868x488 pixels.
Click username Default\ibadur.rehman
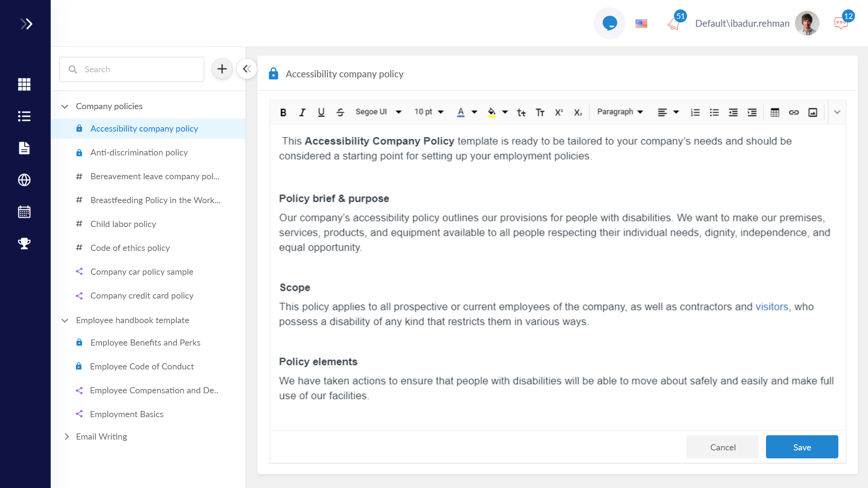coord(742,23)
